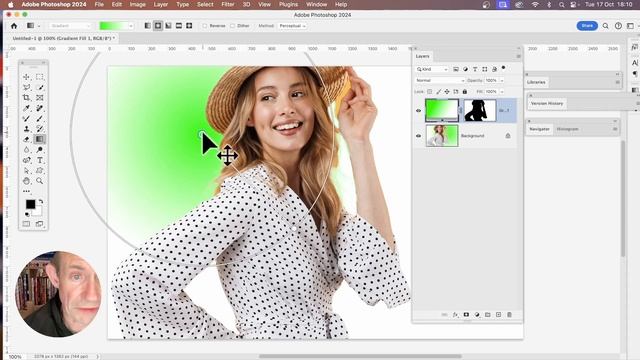The image size is (640, 360).
Task: Select the Path Selection tool
Action: pyautogui.click(x=26, y=171)
